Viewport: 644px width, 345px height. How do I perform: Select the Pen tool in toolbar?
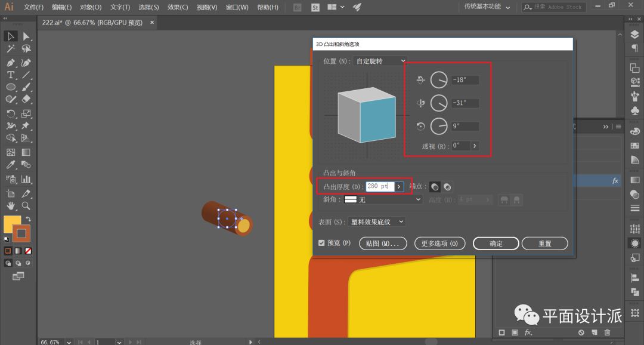[x=11, y=63]
